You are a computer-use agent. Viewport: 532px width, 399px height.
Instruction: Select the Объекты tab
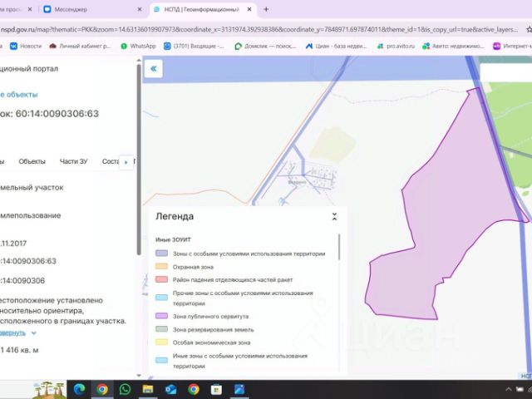(x=32, y=161)
